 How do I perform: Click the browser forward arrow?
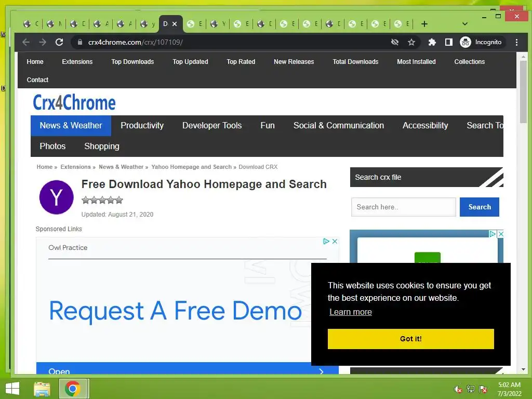pyautogui.click(x=43, y=42)
